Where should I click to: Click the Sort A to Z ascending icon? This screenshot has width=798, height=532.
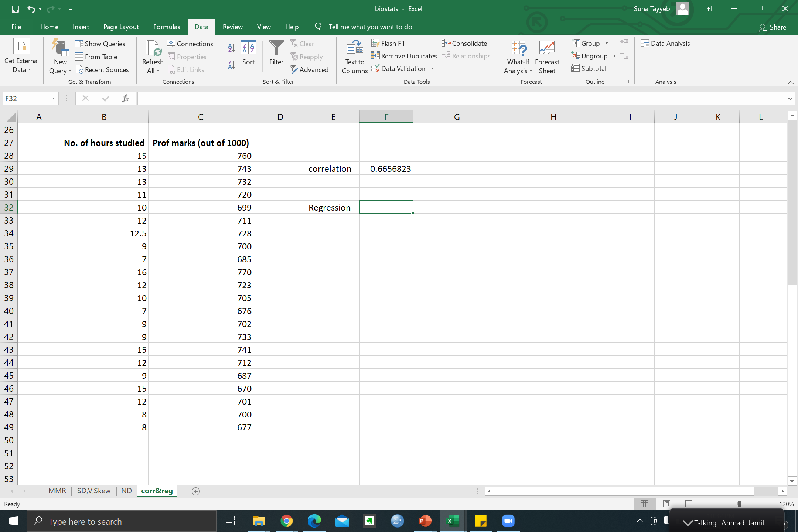(x=231, y=48)
